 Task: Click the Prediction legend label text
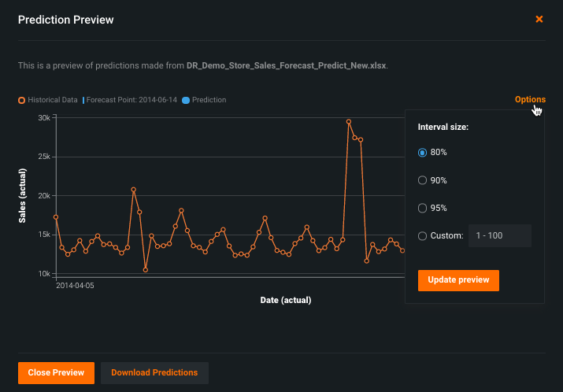(x=209, y=100)
